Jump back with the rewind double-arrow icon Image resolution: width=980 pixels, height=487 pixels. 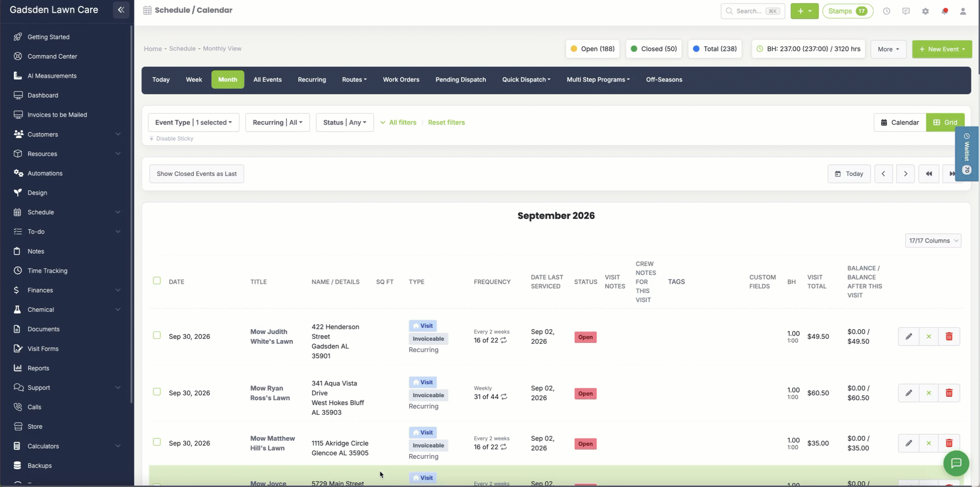(929, 174)
